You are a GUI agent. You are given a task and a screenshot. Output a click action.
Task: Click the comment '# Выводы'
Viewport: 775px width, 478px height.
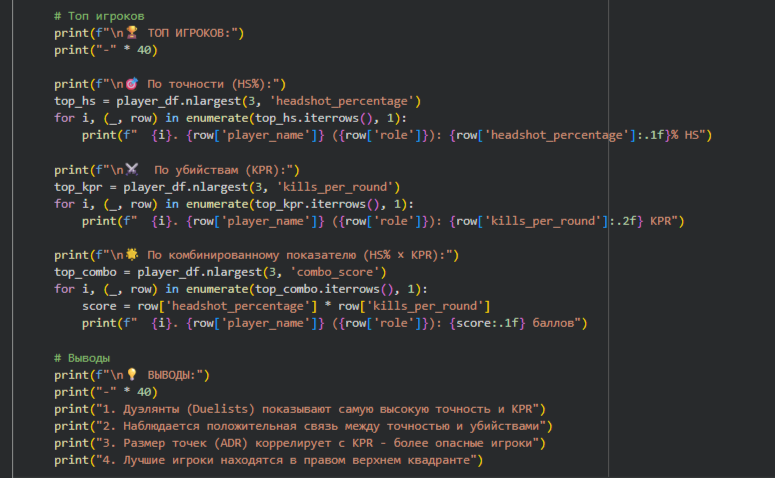[82, 358]
